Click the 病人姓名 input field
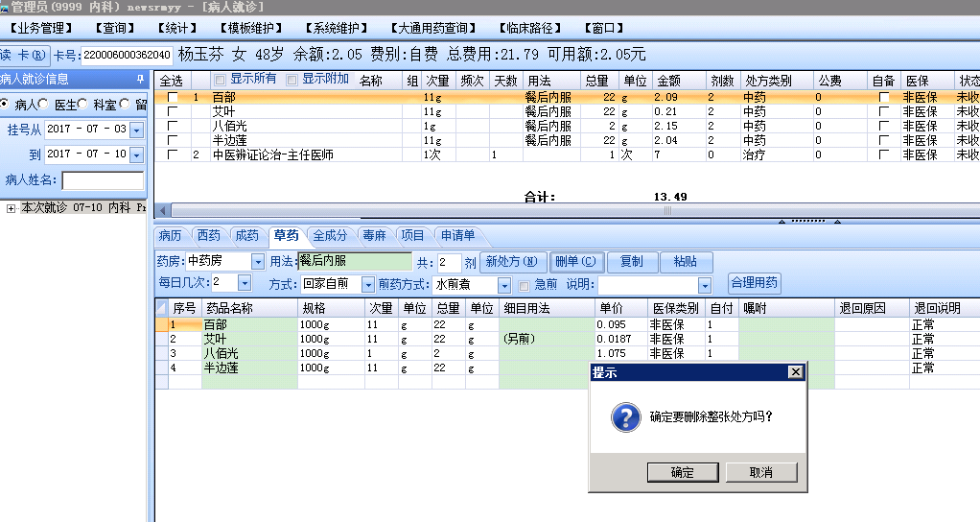Screen dimensions: 980x522 coord(104,180)
